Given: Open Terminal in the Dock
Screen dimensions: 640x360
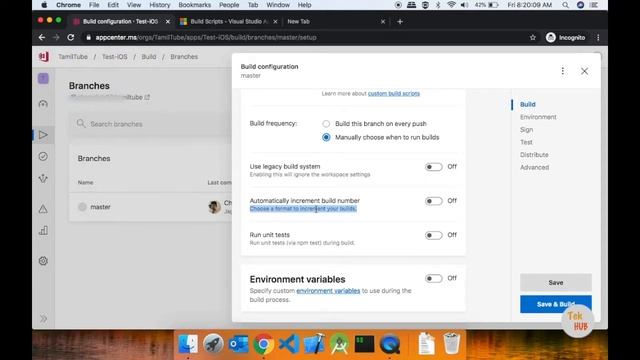Looking at the screenshot, I should pyautogui.click(x=364, y=344).
